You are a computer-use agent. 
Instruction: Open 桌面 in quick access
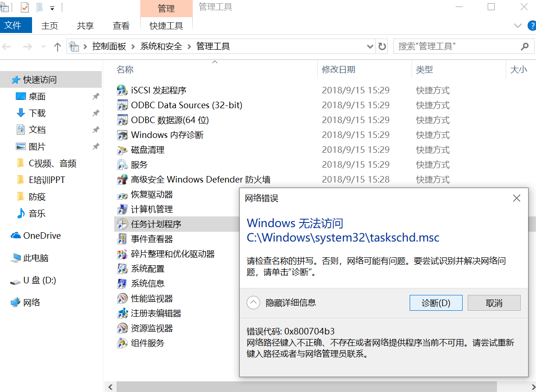pos(31,97)
